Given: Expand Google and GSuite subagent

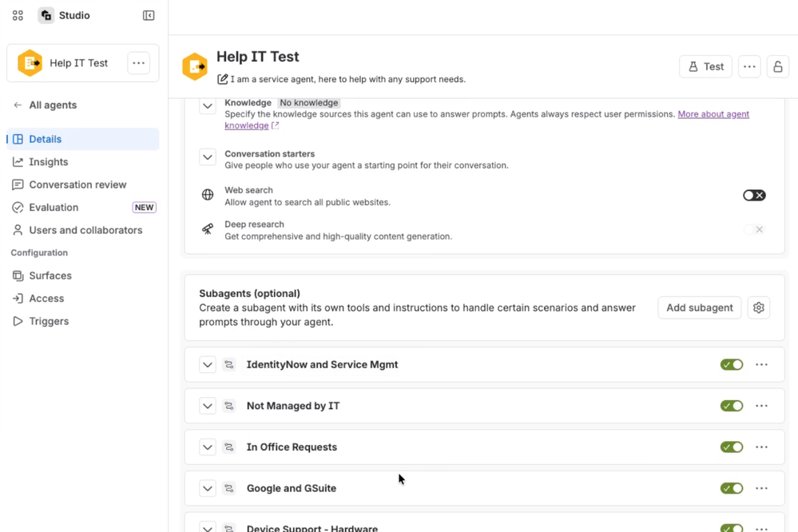Looking at the screenshot, I should 208,488.
